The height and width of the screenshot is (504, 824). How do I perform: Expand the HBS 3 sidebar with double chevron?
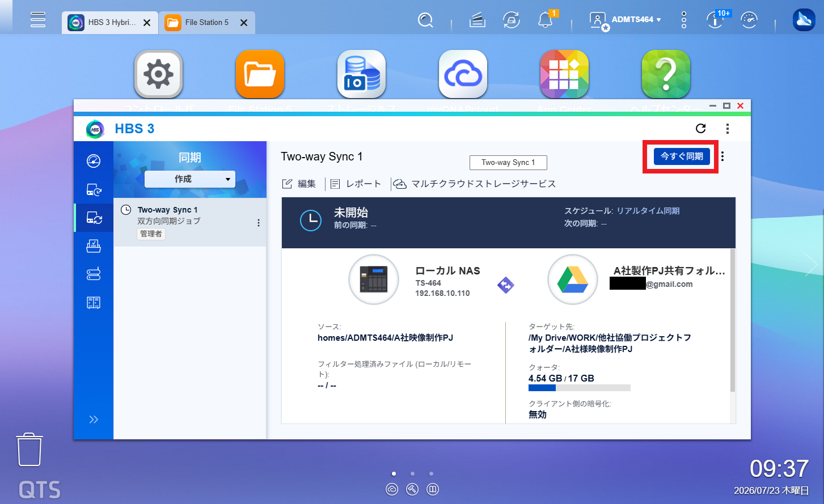pos(94,420)
